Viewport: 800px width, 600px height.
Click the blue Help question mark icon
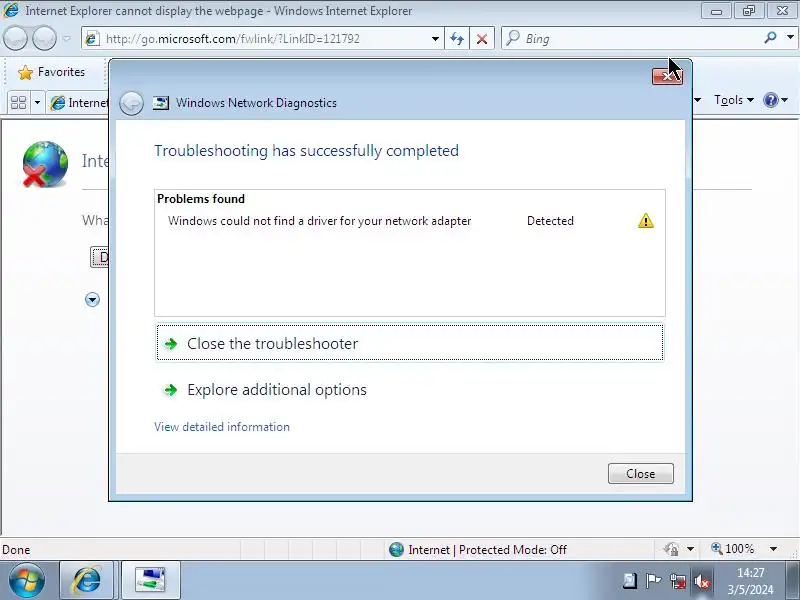tap(770, 100)
